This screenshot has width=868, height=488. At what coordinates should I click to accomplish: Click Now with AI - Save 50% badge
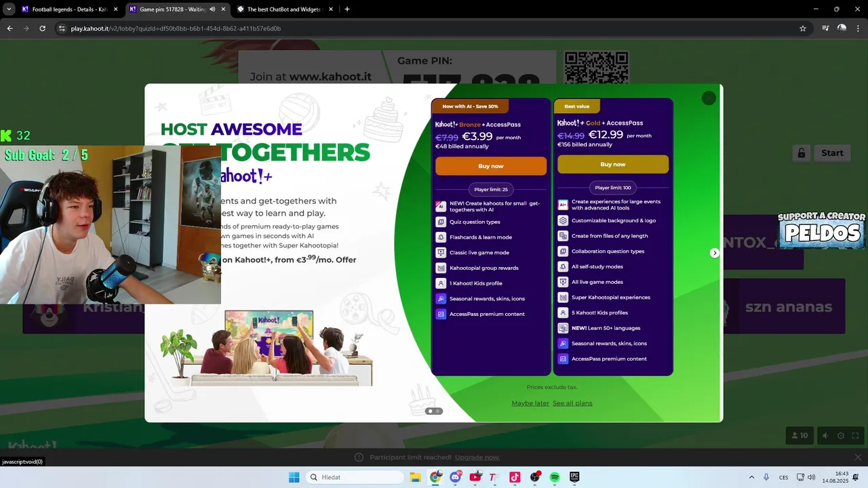pos(470,106)
